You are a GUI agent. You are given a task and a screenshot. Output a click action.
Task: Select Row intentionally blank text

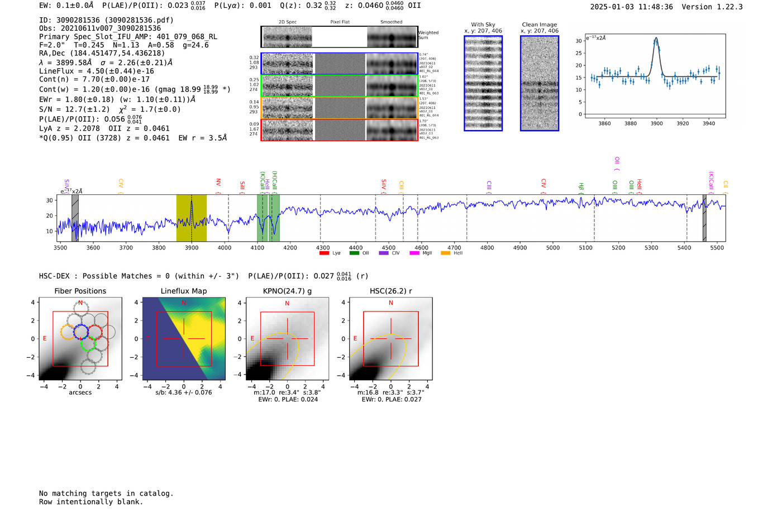91,502
